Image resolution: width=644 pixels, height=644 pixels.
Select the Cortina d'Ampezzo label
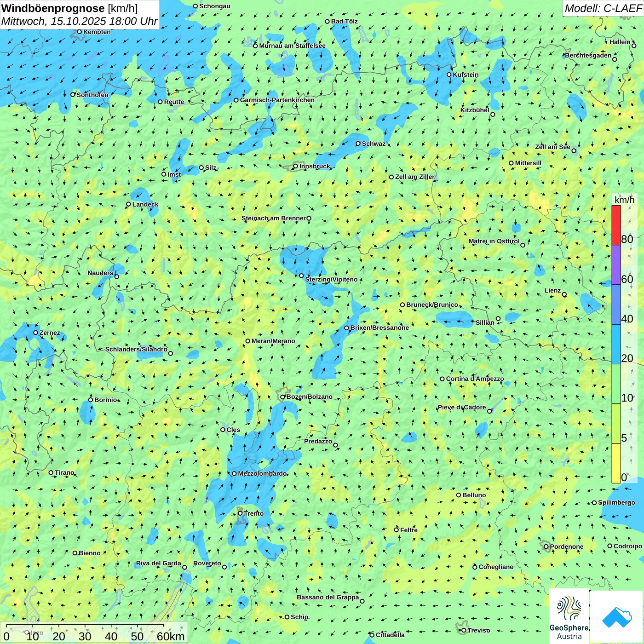click(475, 379)
